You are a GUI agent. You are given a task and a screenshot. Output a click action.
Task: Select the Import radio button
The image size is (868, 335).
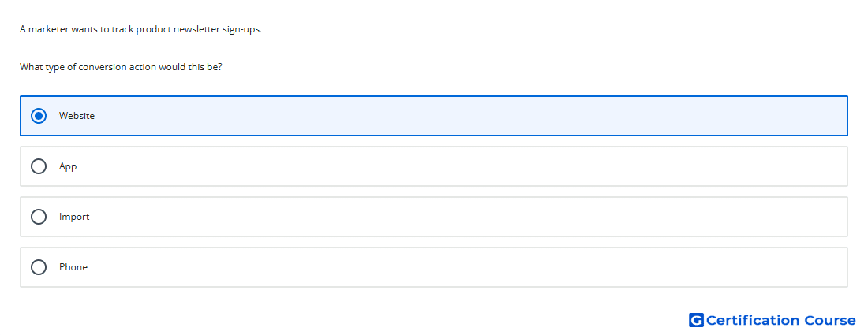click(39, 217)
